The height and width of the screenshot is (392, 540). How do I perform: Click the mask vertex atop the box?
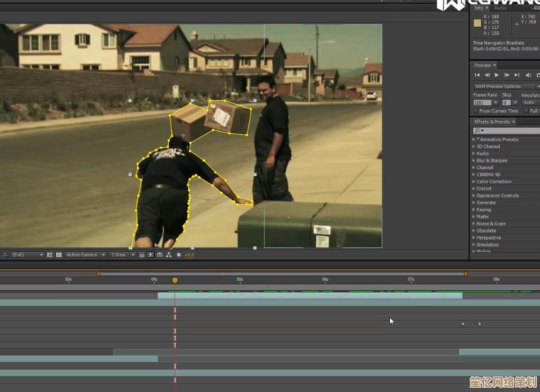(209, 101)
